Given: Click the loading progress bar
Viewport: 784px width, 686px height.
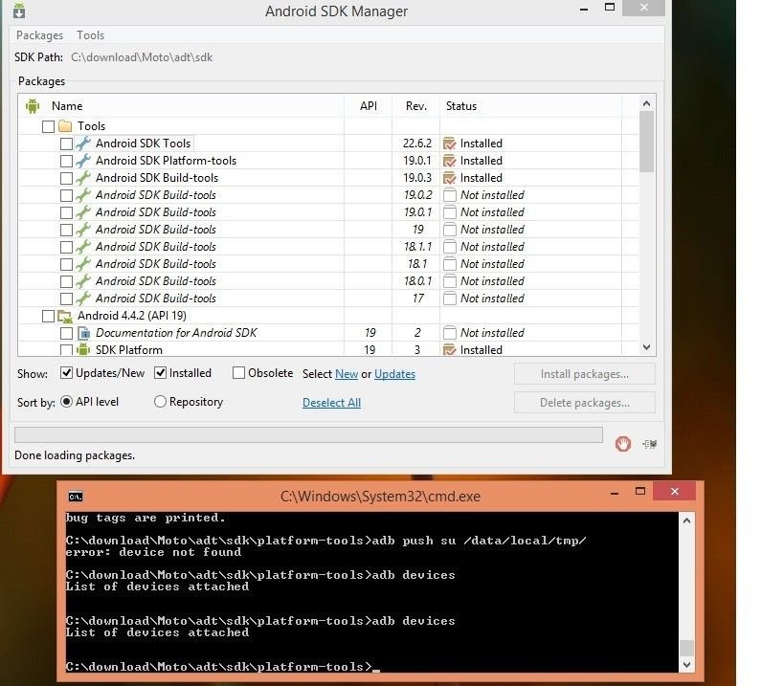Looking at the screenshot, I should click(x=308, y=434).
